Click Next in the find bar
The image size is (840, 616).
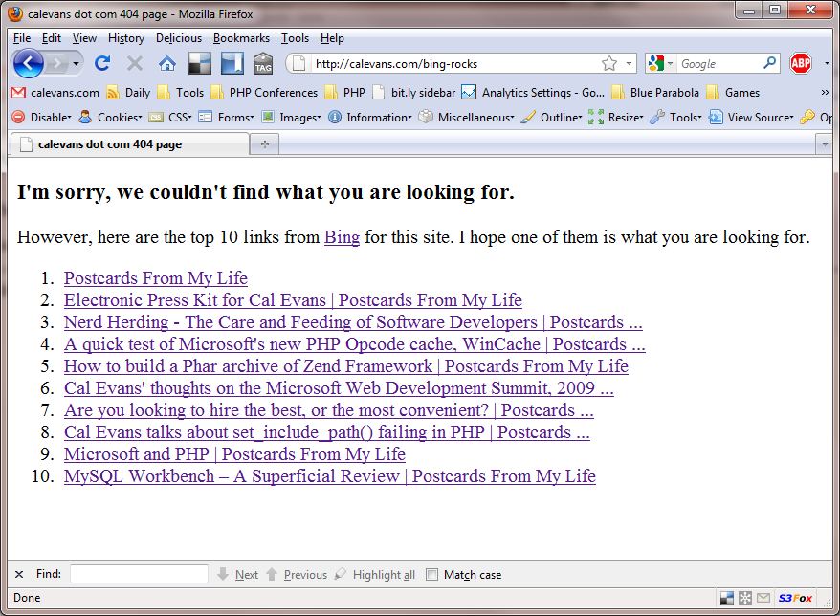tap(238, 574)
